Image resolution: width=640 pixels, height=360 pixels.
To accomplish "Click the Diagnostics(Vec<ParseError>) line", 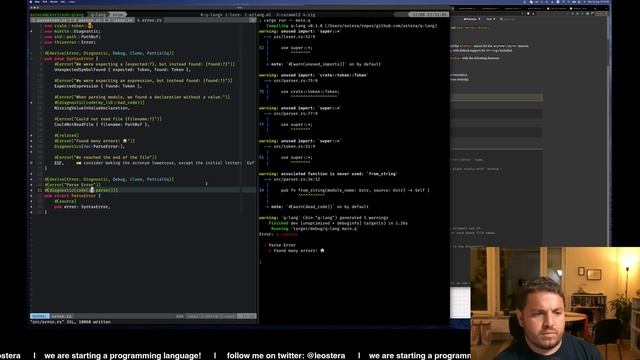I will pos(89,146).
